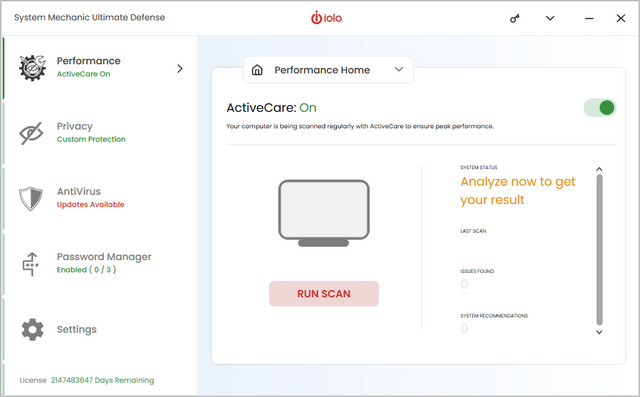Close the System Mechanic window
640x397 pixels.
(x=621, y=18)
